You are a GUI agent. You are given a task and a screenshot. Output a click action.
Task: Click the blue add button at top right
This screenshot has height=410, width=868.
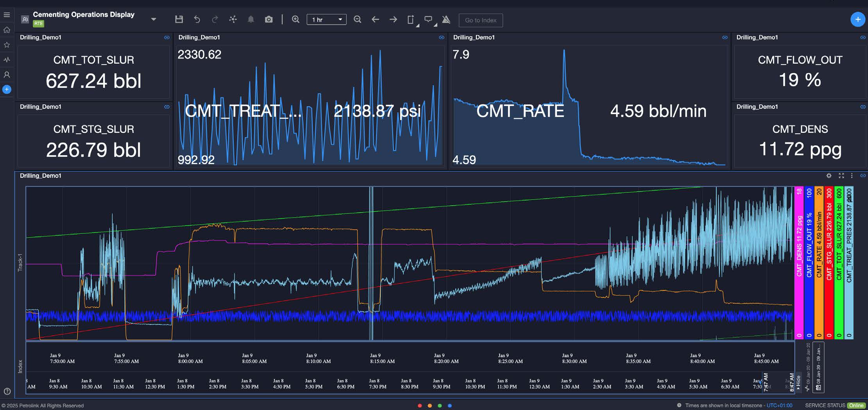click(x=857, y=20)
